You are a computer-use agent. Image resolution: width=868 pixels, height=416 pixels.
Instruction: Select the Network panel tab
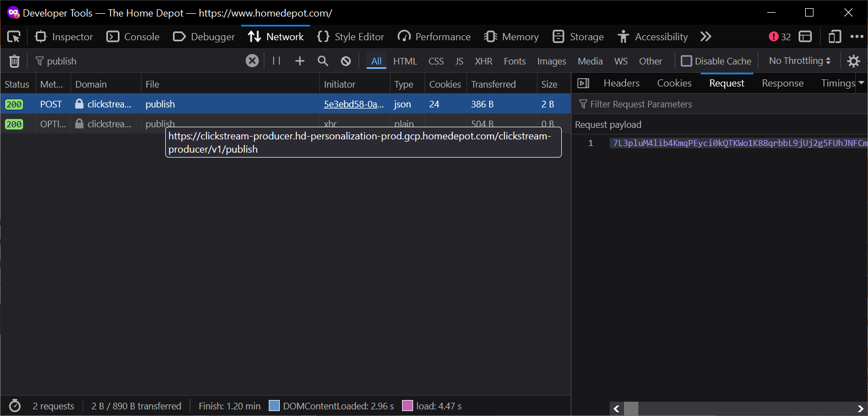[276, 37]
